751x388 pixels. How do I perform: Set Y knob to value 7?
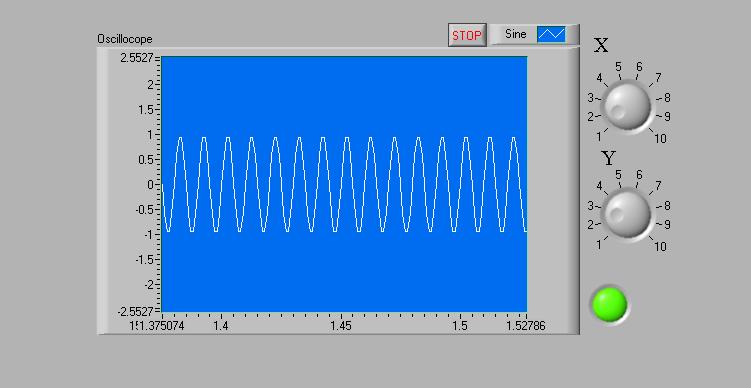[x=658, y=185]
